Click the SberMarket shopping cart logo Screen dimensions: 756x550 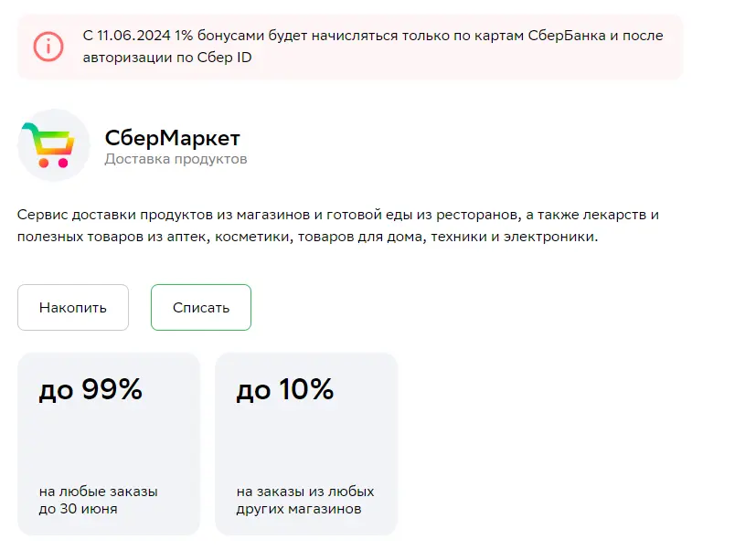click(x=54, y=145)
